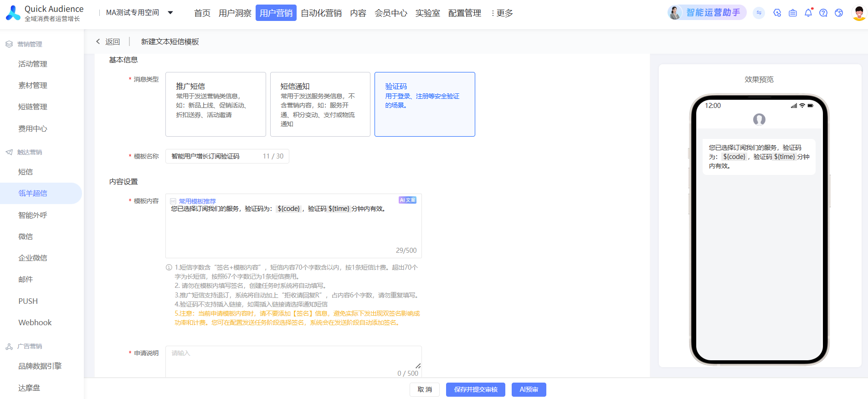Image resolution: width=868 pixels, height=399 pixels.
Task: Open the 内容 tab
Action: click(358, 13)
